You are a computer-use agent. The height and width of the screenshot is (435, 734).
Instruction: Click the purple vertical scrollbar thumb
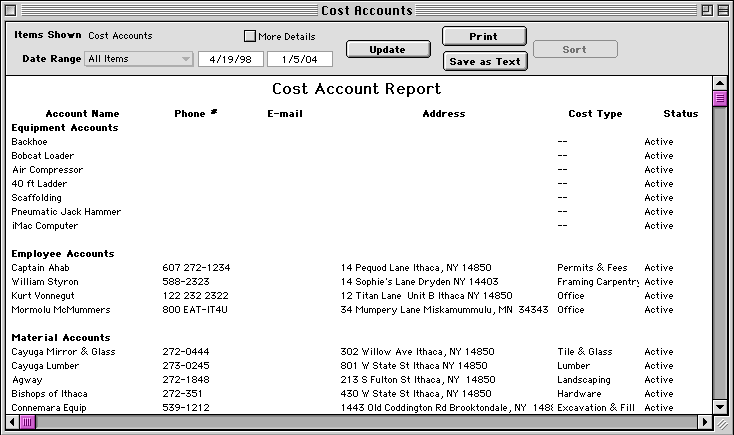[719, 99]
